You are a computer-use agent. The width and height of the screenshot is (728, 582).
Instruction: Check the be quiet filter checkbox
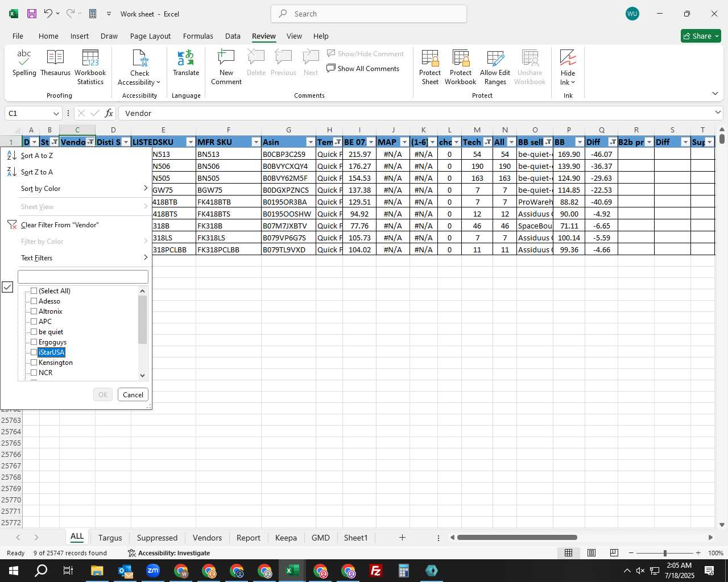click(34, 332)
